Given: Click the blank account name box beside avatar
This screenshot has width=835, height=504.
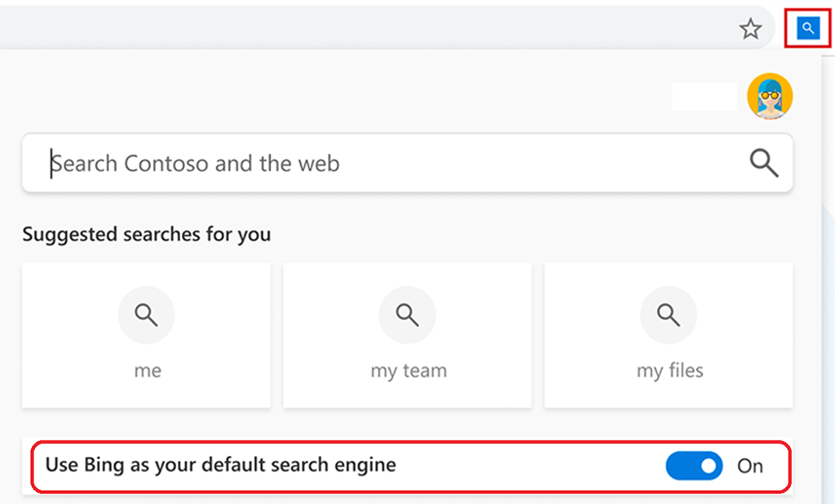Looking at the screenshot, I should (705, 96).
